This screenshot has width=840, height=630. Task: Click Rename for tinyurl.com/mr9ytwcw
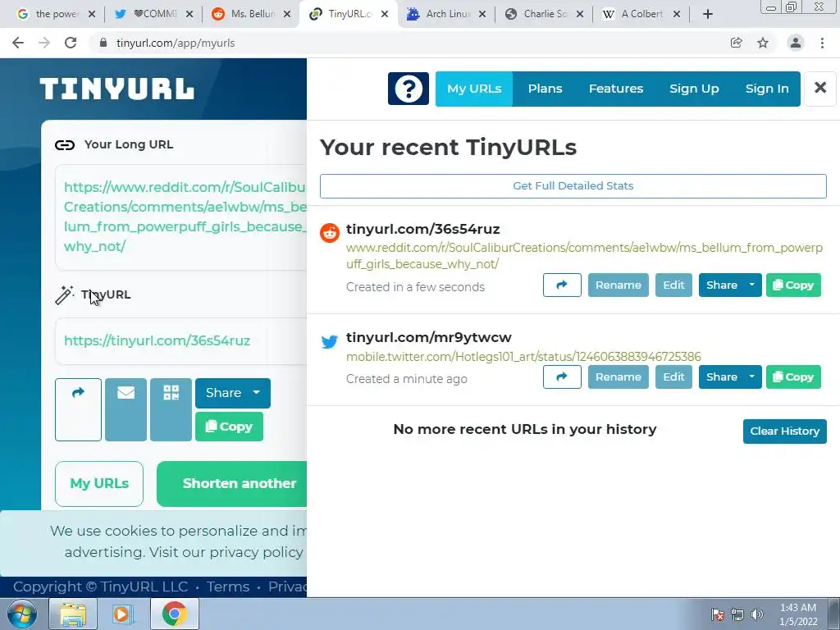coord(619,377)
